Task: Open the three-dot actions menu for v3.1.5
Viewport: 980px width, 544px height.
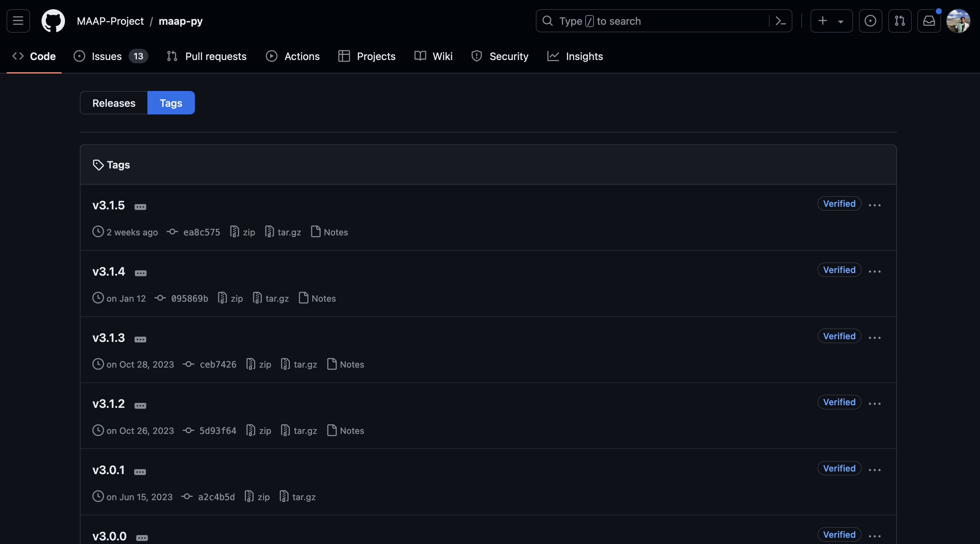Action: click(x=874, y=205)
